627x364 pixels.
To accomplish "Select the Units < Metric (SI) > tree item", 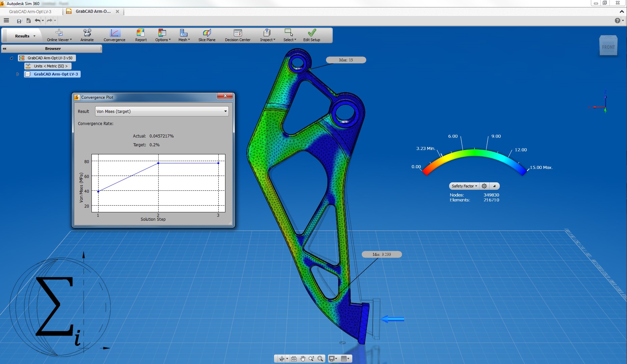I will [x=48, y=66].
